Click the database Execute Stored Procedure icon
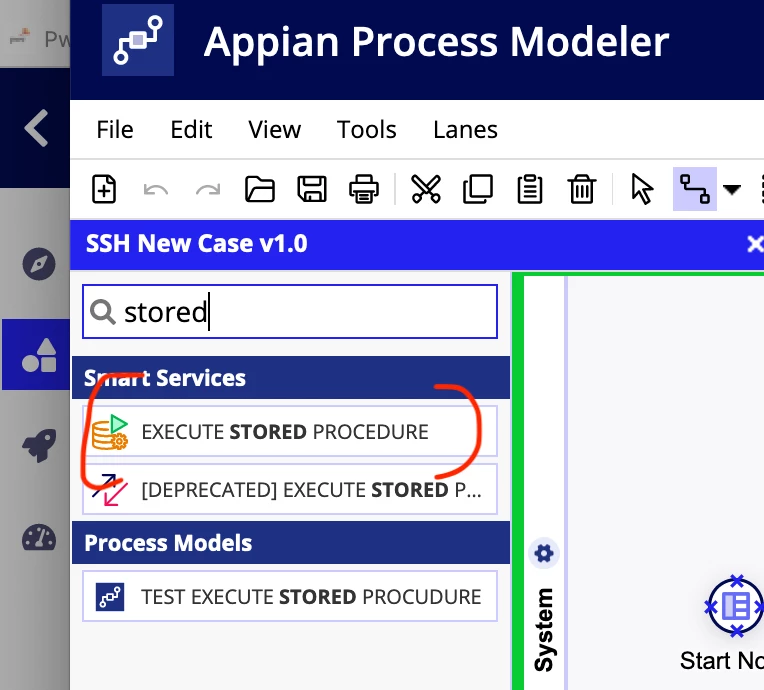This screenshot has height=690, width=764. (110, 432)
